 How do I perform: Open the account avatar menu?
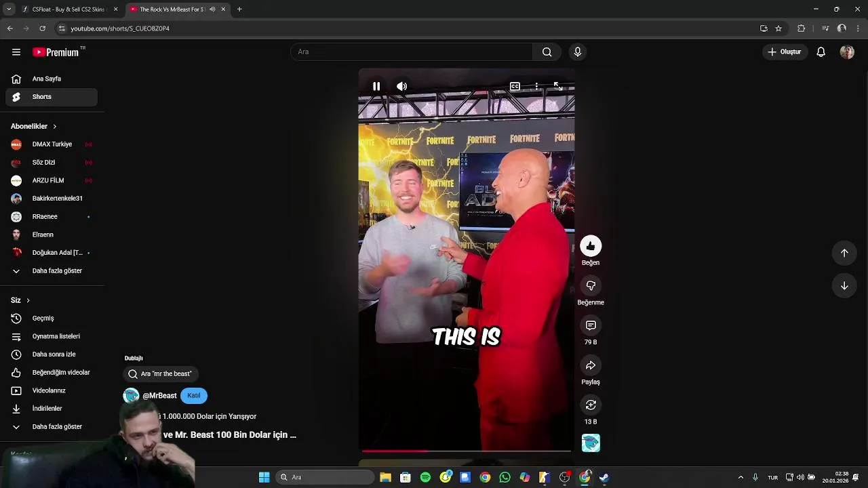tap(847, 52)
